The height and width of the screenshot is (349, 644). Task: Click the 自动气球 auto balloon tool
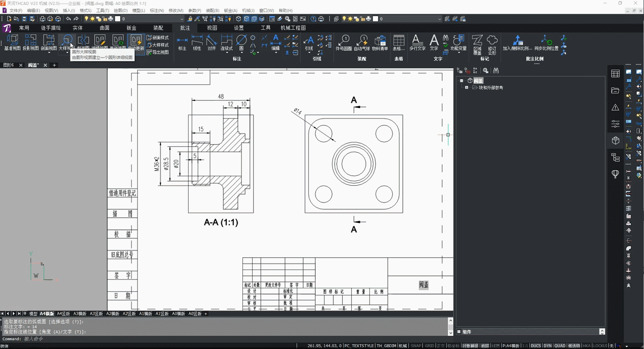(x=362, y=43)
